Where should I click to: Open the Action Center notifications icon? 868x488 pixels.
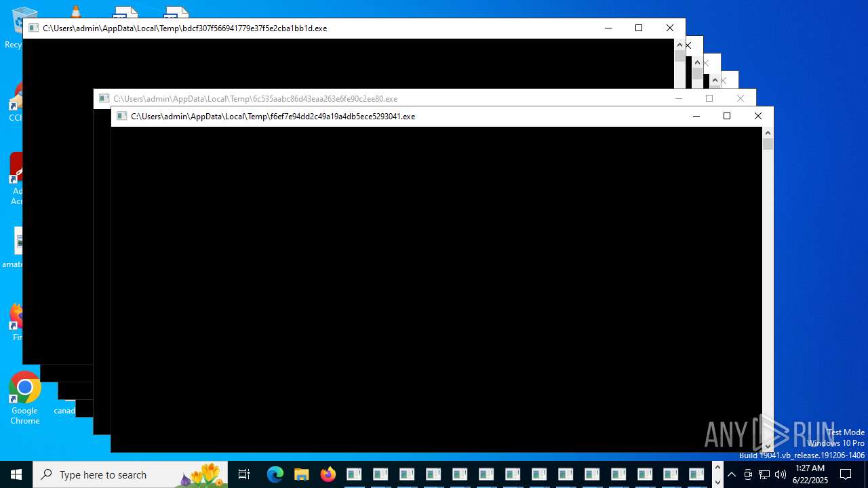coord(846,474)
